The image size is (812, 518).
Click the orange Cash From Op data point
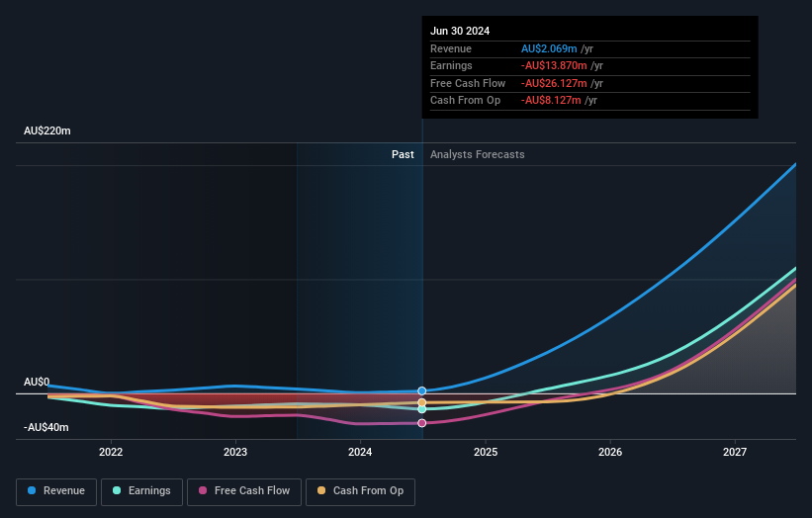click(x=422, y=402)
